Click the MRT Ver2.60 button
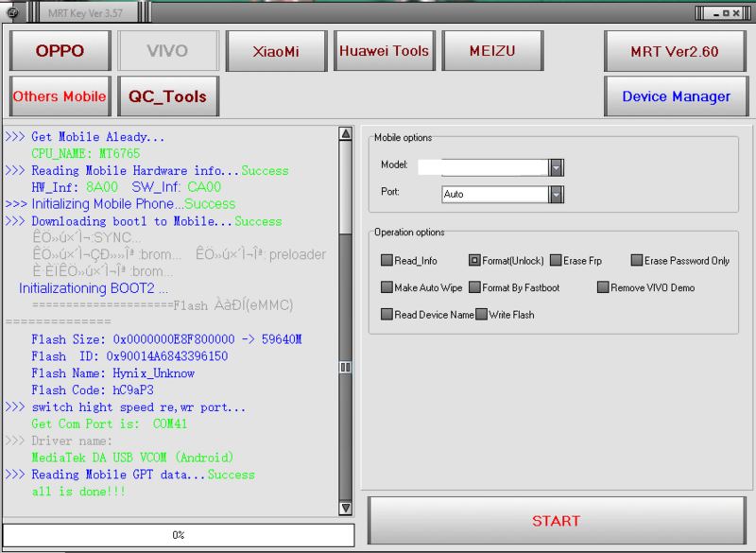 [x=675, y=51]
